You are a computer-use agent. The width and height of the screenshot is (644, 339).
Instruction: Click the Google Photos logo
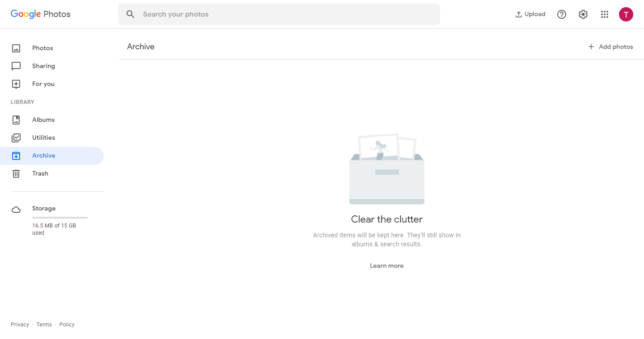point(41,14)
